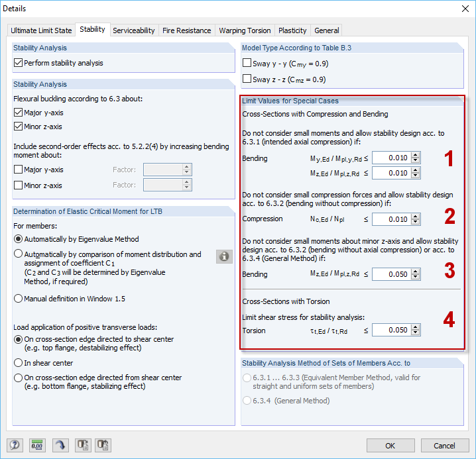Enable second-order effects for Minor z-axis
The width and height of the screenshot is (476, 459).
pos(18,185)
